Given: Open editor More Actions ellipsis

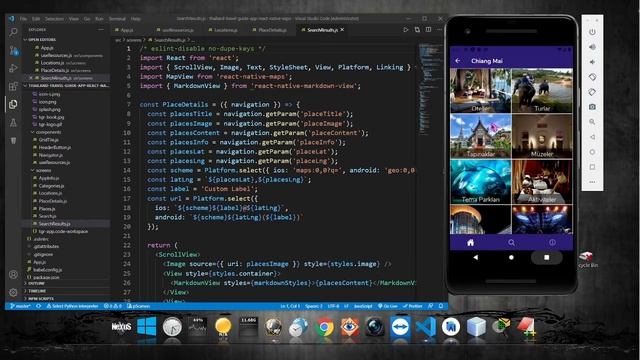Looking at the screenshot, I should (439, 30).
